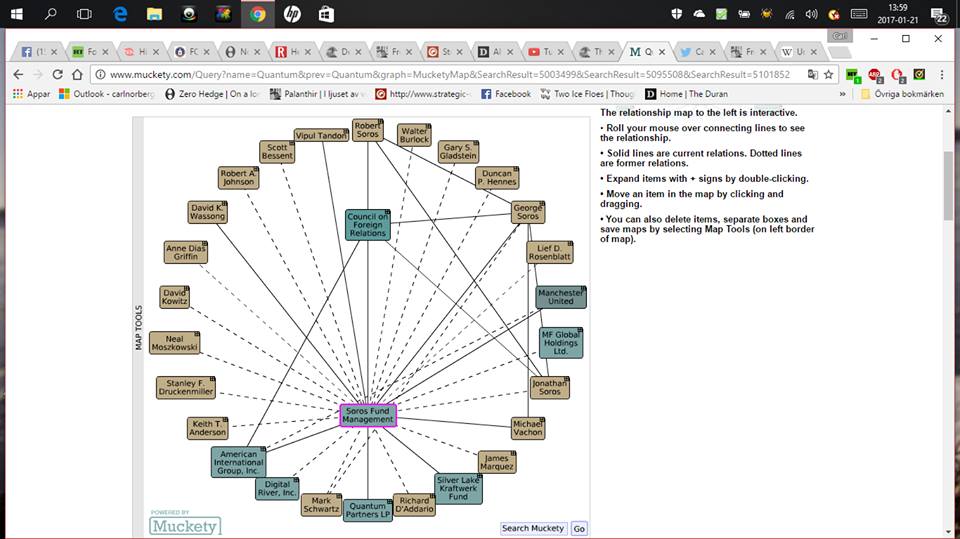960x539 pixels.
Task: Expand the Council on Foreign Relations node
Action: 388,212
